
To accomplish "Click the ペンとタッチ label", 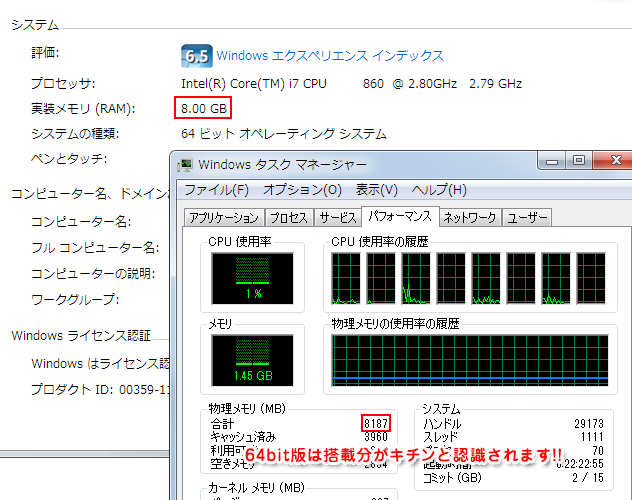I will pyautogui.click(x=69, y=158).
